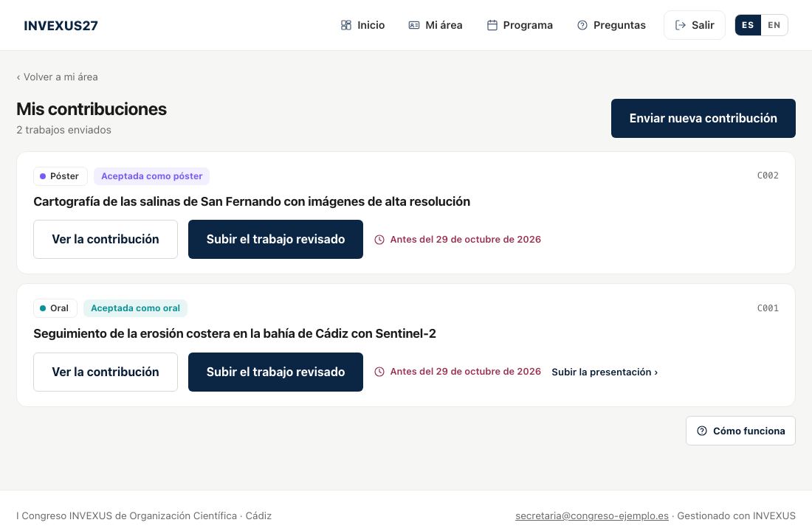Click the I Congreso INVEXUS footer text
812x531 pixels.
144,516
